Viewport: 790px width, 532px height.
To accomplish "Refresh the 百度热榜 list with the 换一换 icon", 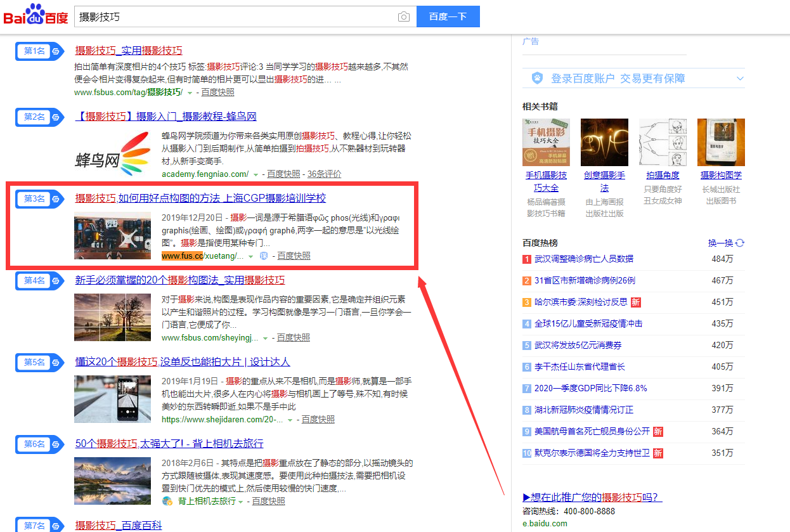I will point(739,243).
